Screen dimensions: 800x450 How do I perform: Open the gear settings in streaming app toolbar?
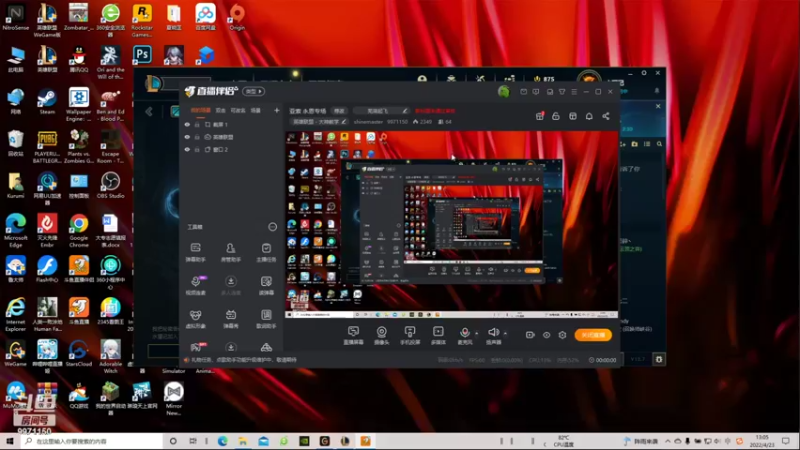click(x=562, y=335)
